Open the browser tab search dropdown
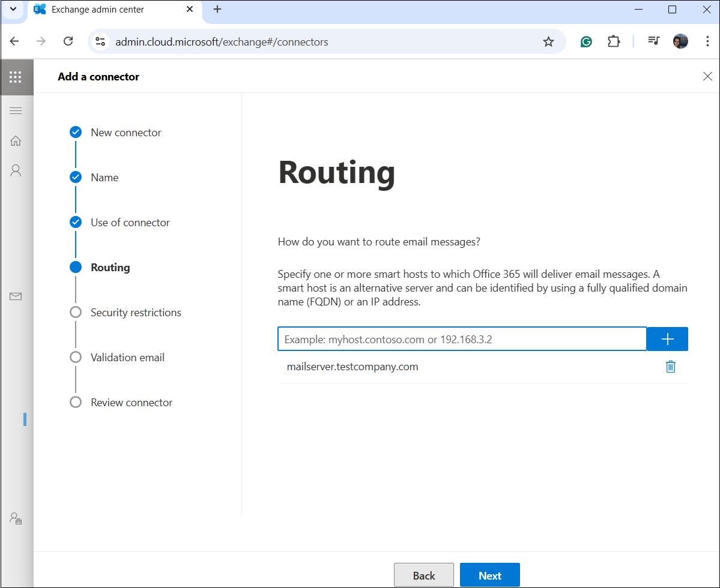The width and height of the screenshot is (720, 588). click(13, 10)
